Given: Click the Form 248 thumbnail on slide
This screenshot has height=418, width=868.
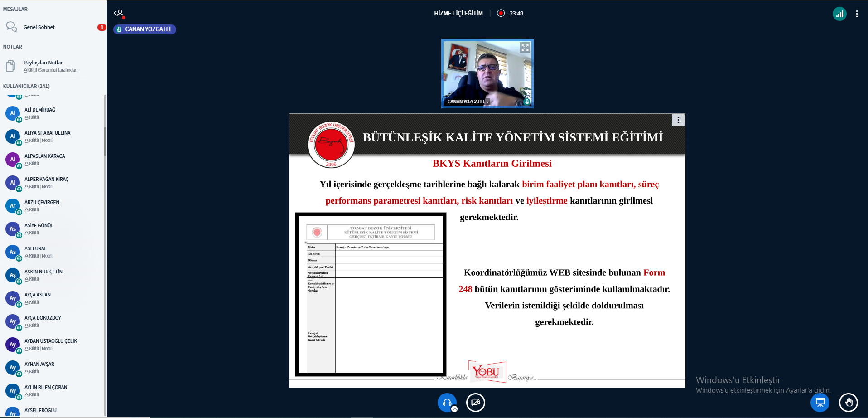Looking at the screenshot, I should (370, 294).
